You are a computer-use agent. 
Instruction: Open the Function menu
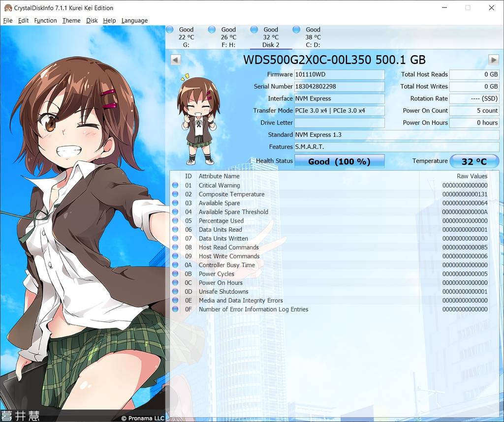[45, 20]
